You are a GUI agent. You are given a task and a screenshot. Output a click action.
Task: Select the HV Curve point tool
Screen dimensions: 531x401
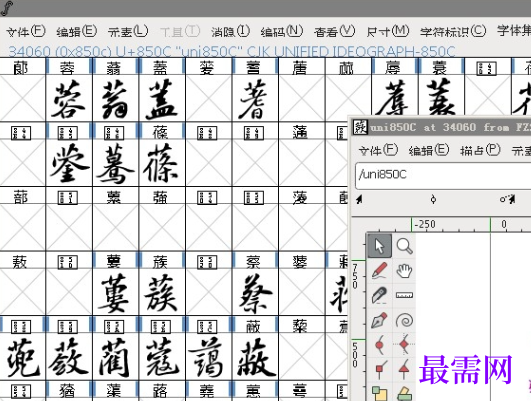tap(404, 345)
